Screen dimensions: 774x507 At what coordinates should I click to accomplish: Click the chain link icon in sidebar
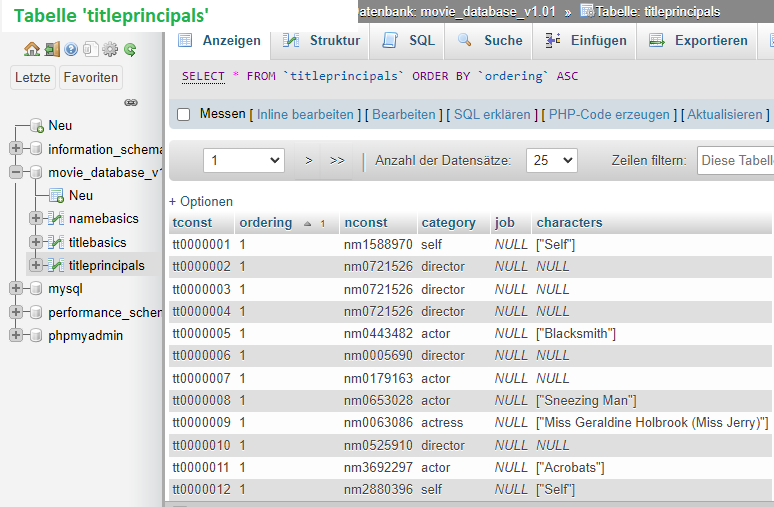coord(131,103)
